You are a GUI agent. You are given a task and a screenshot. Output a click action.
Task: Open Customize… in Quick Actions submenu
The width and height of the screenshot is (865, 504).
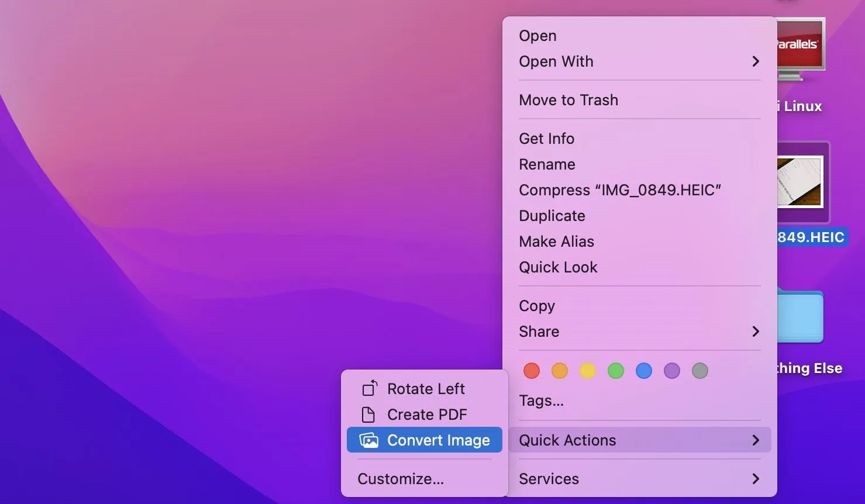(x=425, y=479)
